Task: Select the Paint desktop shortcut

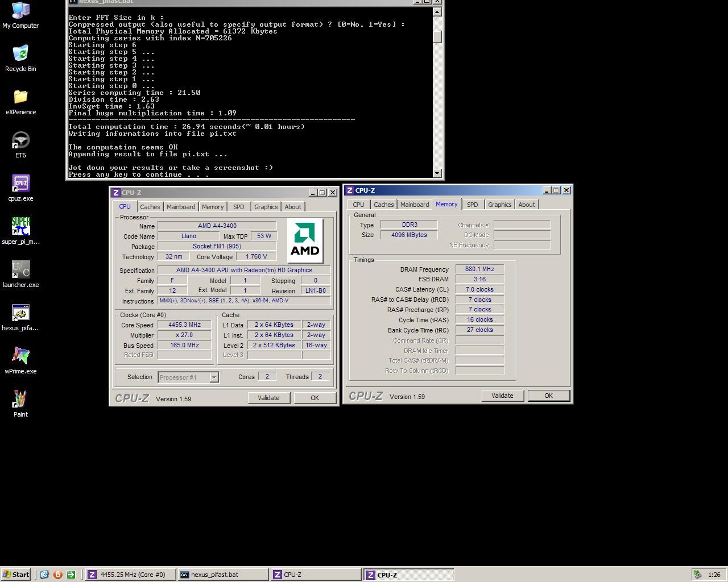Action: coord(20,404)
